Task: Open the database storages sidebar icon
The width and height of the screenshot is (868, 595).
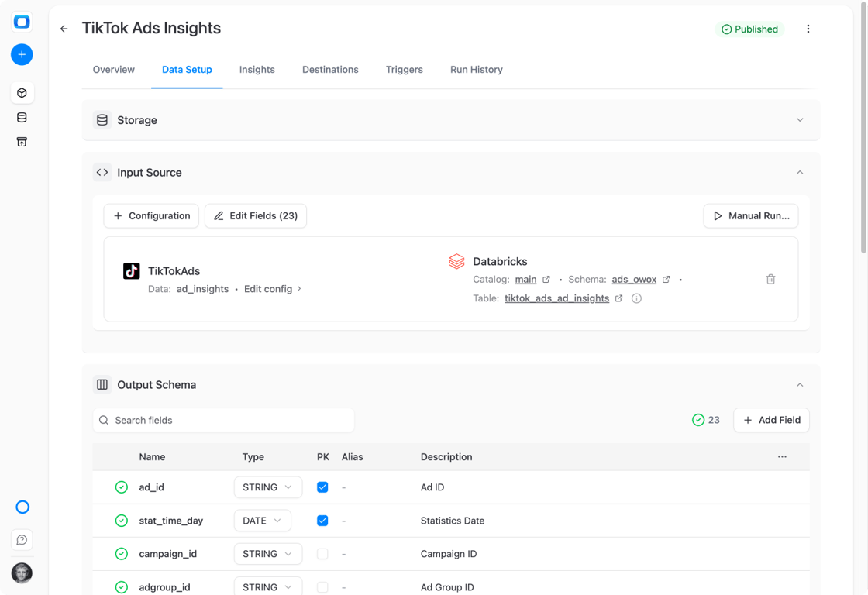Action: [22, 117]
